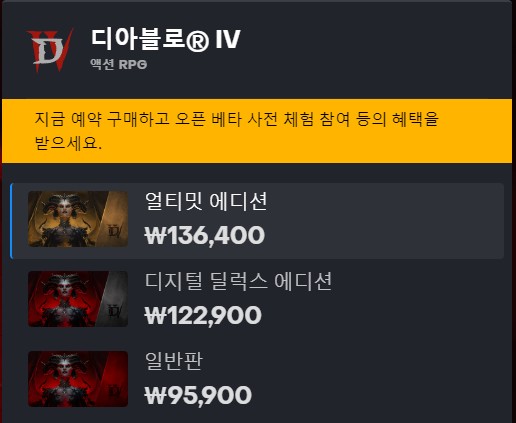This screenshot has width=516, height=423.
Task: Click the ₩95,900 price
Action: tap(198, 395)
